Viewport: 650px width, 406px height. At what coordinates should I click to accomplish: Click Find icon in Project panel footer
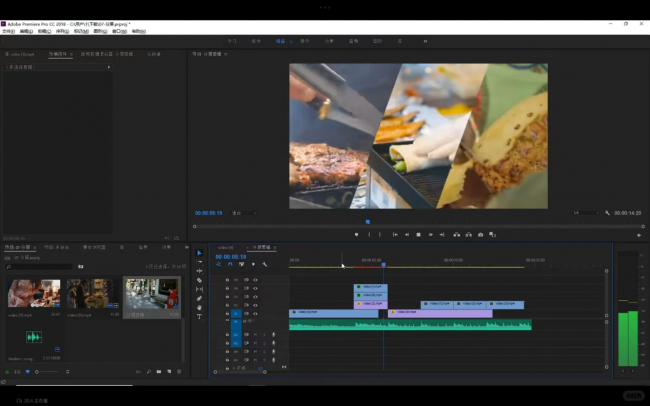[x=149, y=372]
